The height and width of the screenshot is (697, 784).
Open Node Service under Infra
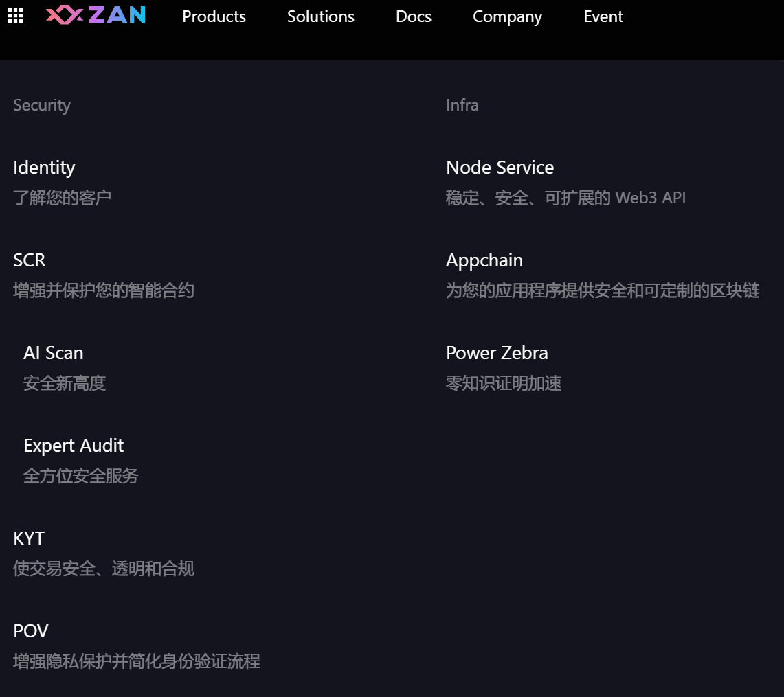point(500,168)
